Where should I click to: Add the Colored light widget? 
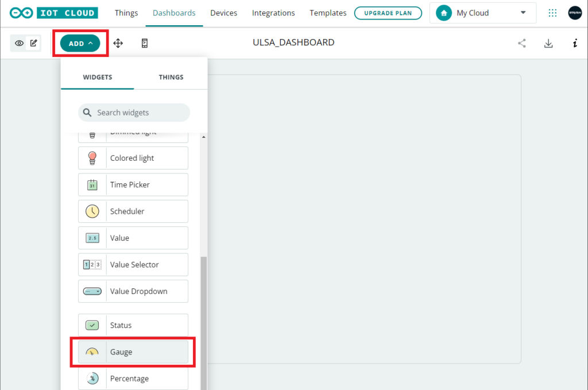coord(133,158)
